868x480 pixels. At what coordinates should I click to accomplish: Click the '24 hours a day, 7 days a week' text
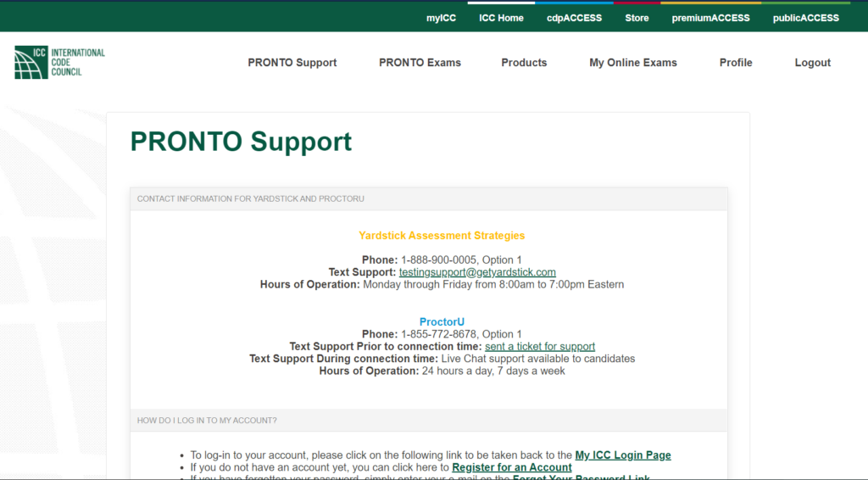[x=493, y=371]
